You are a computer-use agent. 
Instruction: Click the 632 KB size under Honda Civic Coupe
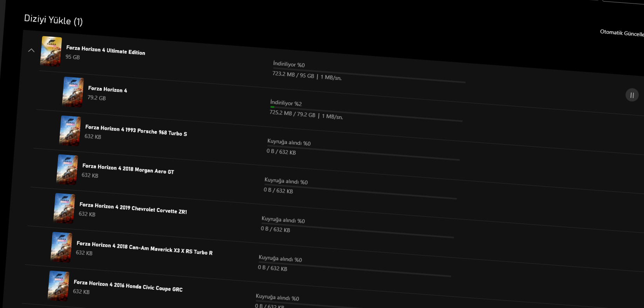point(81,291)
